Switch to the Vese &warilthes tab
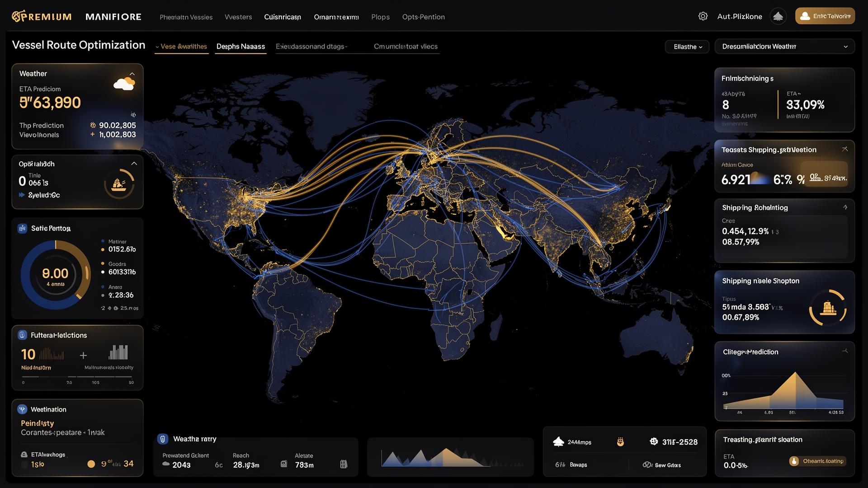This screenshot has height=488, width=868. click(181, 47)
